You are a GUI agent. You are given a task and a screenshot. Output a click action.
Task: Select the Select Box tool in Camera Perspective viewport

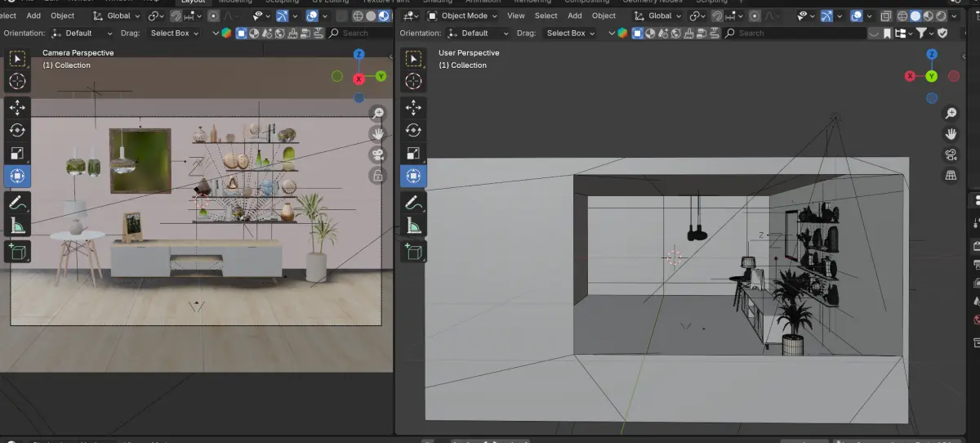[x=17, y=59]
